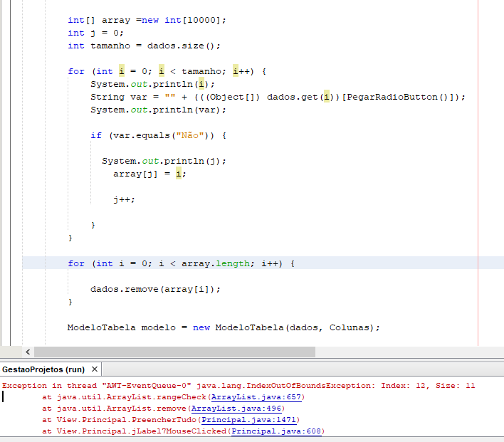The height and width of the screenshot is (442, 504).
Task: Click the ModeloTabela modelo declaration line
Action: click(x=224, y=327)
